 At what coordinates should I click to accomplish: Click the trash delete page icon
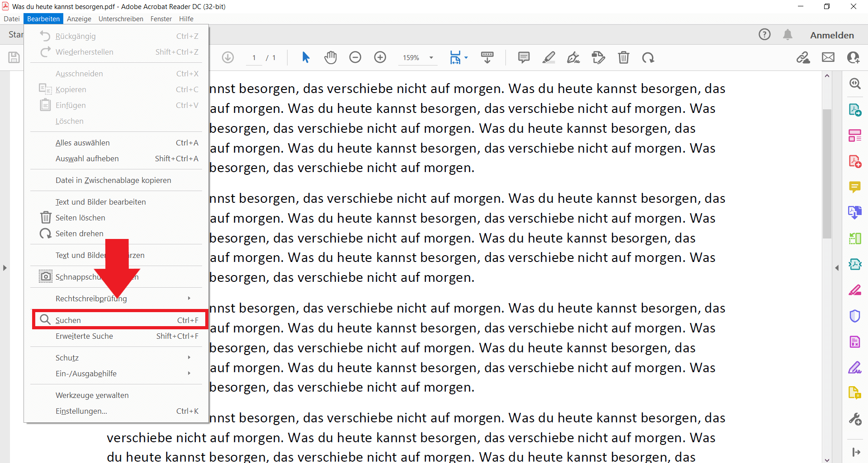tap(624, 57)
